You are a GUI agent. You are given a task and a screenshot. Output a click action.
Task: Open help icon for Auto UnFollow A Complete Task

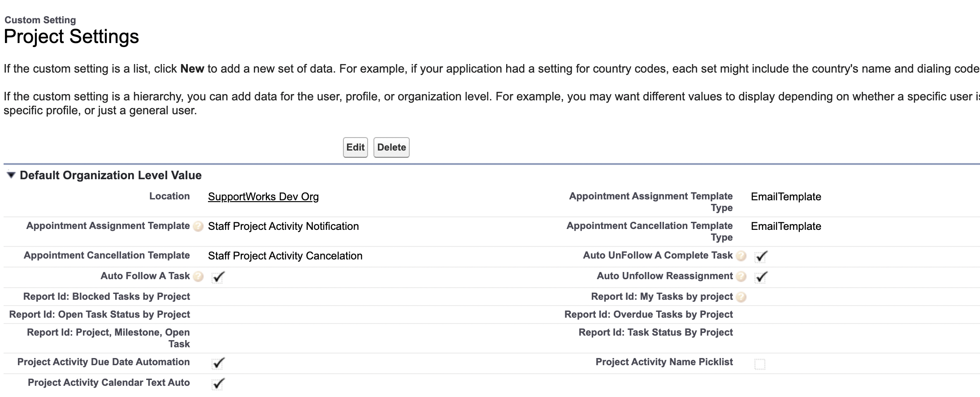click(742, 256)
